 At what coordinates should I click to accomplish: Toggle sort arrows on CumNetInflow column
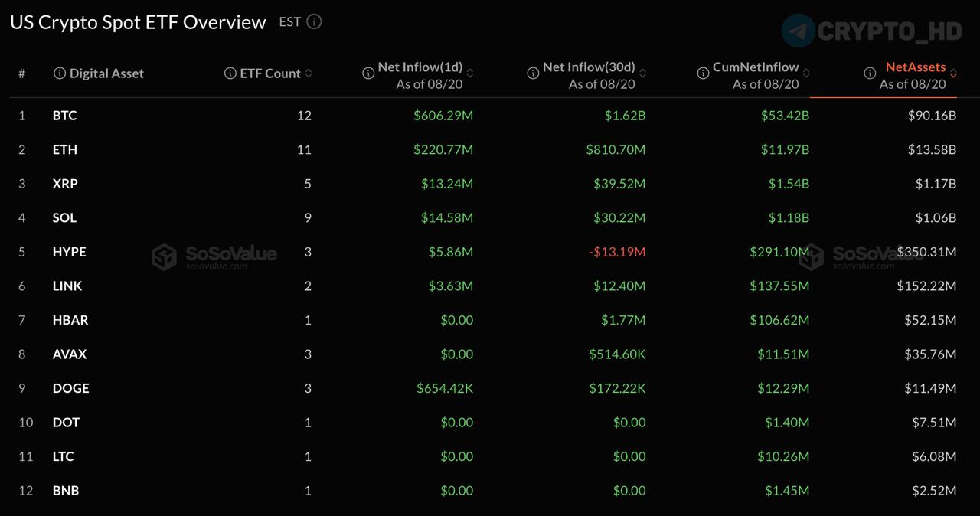(806, 73)
